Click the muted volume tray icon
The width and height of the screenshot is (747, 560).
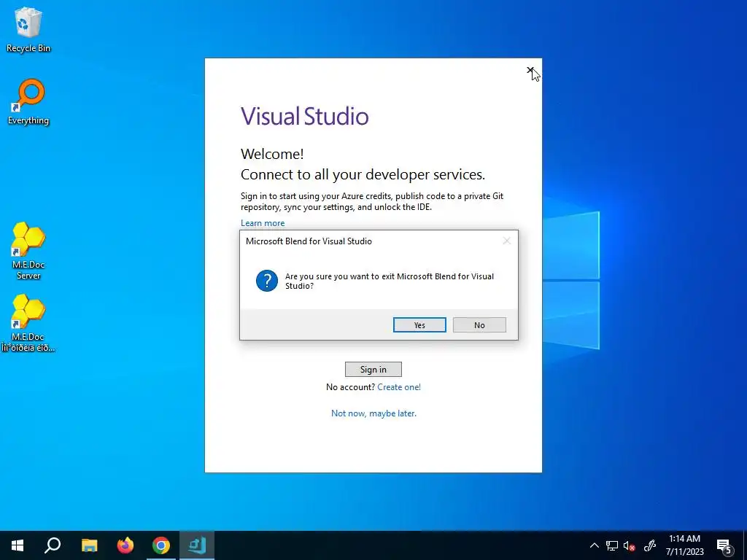coord(629,545)
